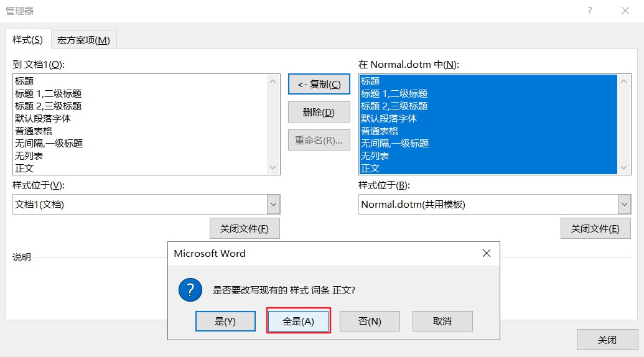Click the 关闭 button of the Organizer
Image resolution: width=644 pixels, height=357 pixels.
(607, 340)
